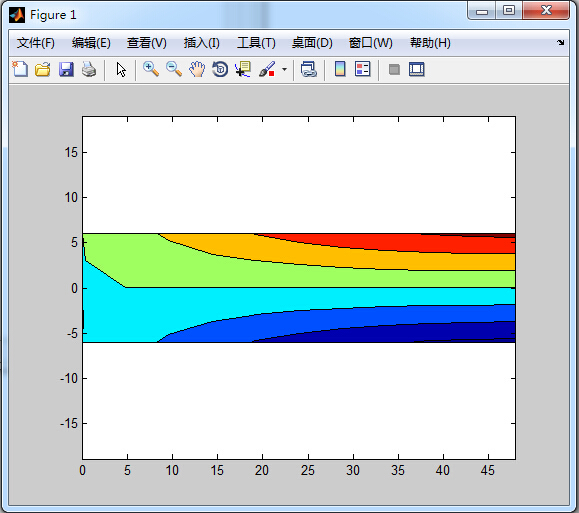The image size is (579, 513).
Task: Open the 文件(F) menu
Action: (36, 43)
